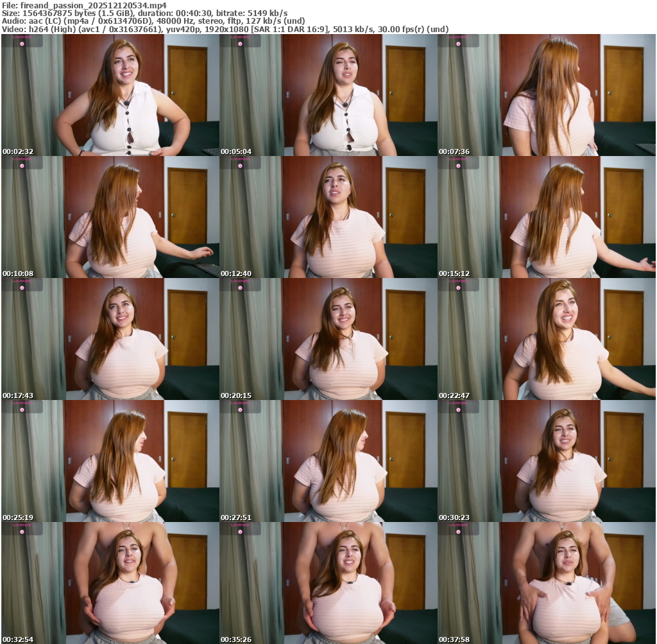Click the Size and duration info line
657x644 pixels.
point(144,13)
